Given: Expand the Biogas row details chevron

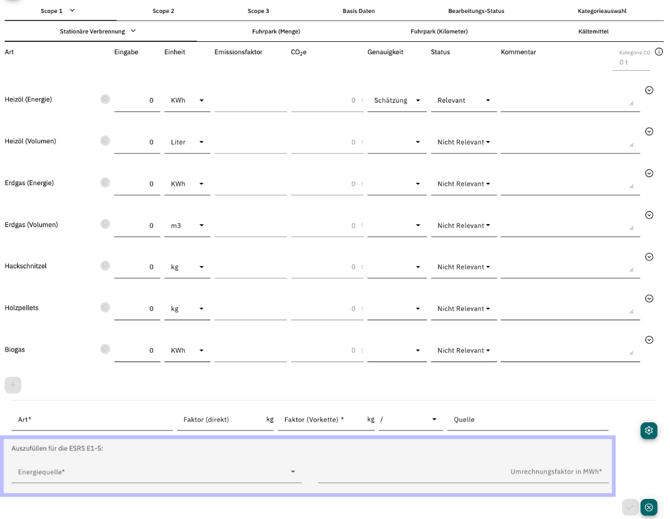Looking at the screenshot, I should pyautogui.click(x=649, y=340).
